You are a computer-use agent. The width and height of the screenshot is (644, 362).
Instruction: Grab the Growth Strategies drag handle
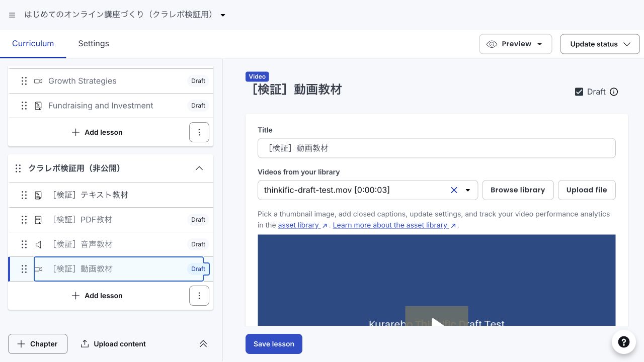coord(24,81)
